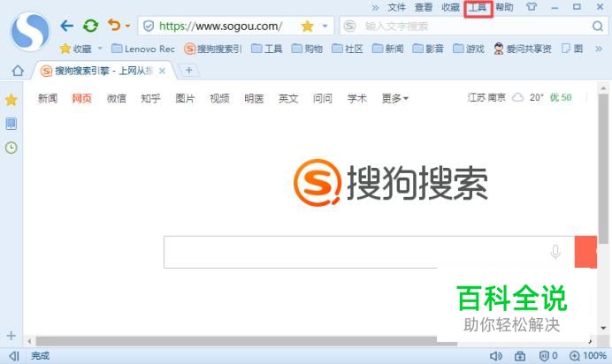Click the Sogou browser logo avatar
Image resolution: width=612 pixels, height=364 pixels.
point(30,32)
